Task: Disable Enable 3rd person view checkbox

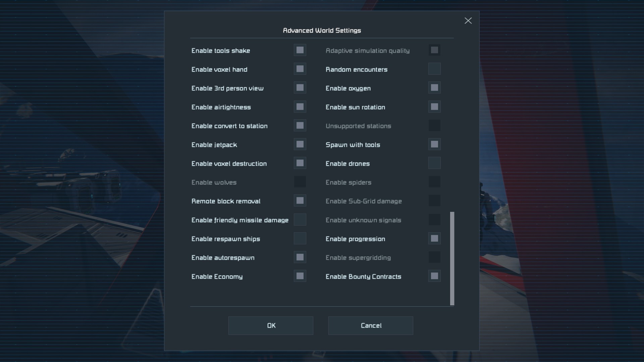Action: [300, 88]
